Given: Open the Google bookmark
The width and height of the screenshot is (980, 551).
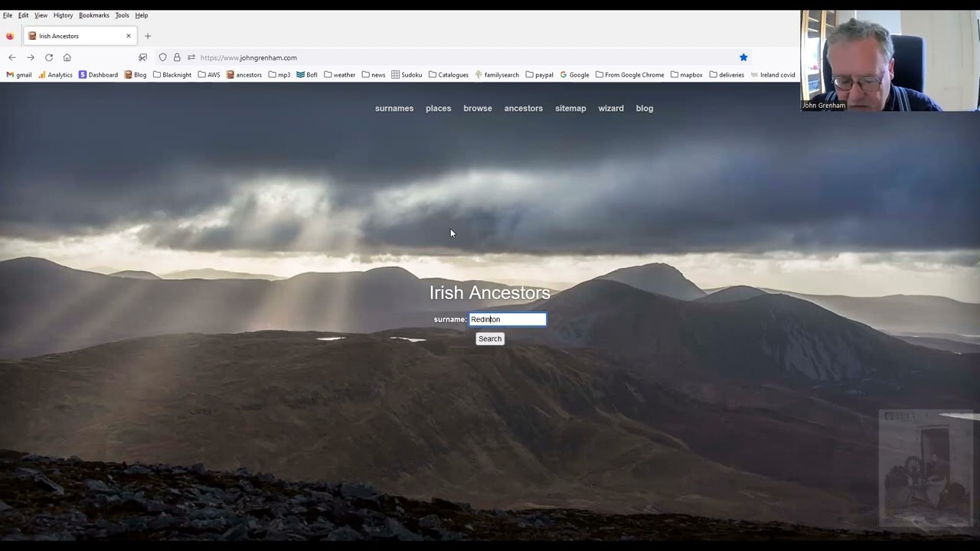Looking at the screenshot, I should (574, 75).
